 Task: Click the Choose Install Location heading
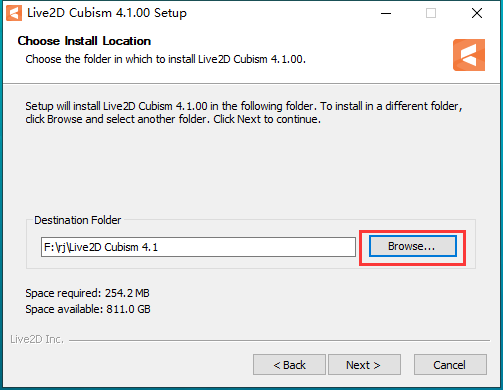[84, 41]
